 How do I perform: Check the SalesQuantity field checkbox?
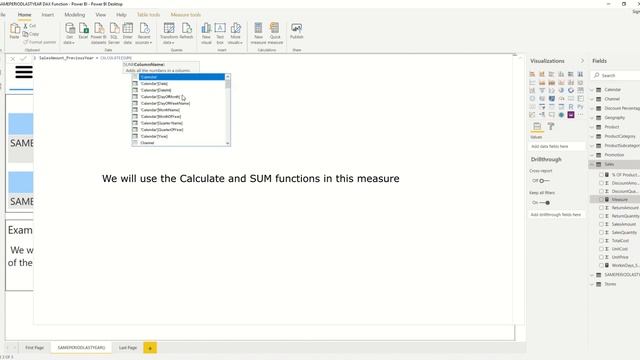click(x=601, y=232)
